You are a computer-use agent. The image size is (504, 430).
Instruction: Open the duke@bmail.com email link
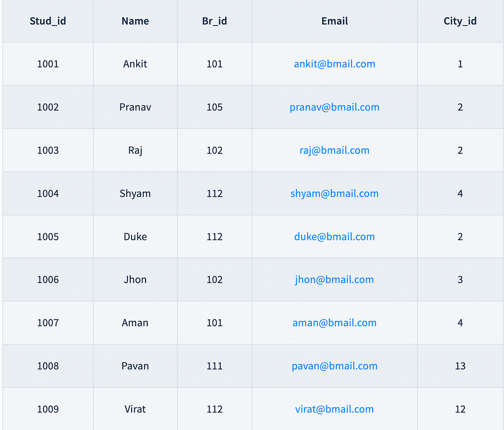pos(334,237)
